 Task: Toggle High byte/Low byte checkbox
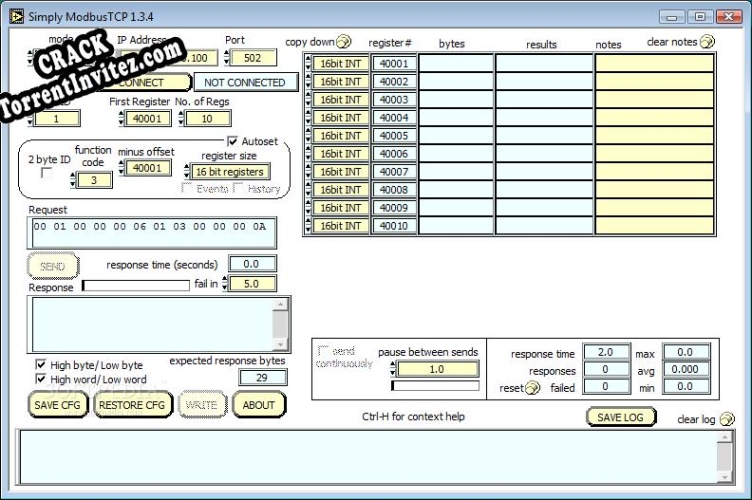[x=41, y=365]
